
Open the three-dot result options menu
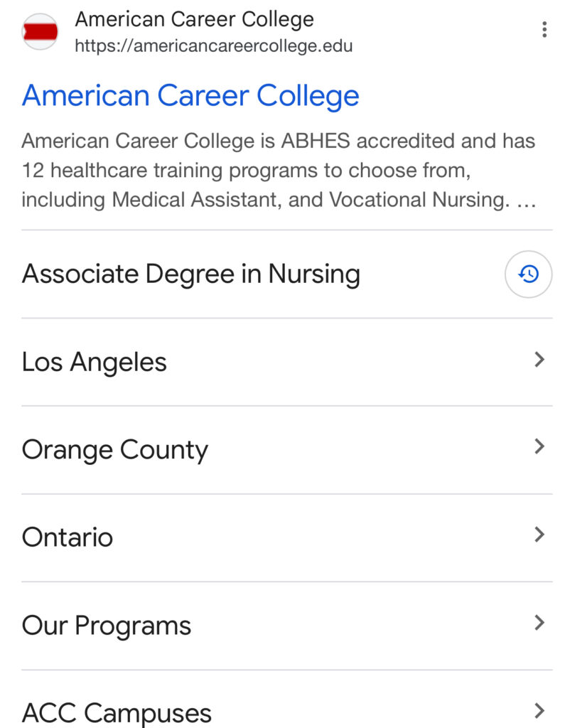544,30
